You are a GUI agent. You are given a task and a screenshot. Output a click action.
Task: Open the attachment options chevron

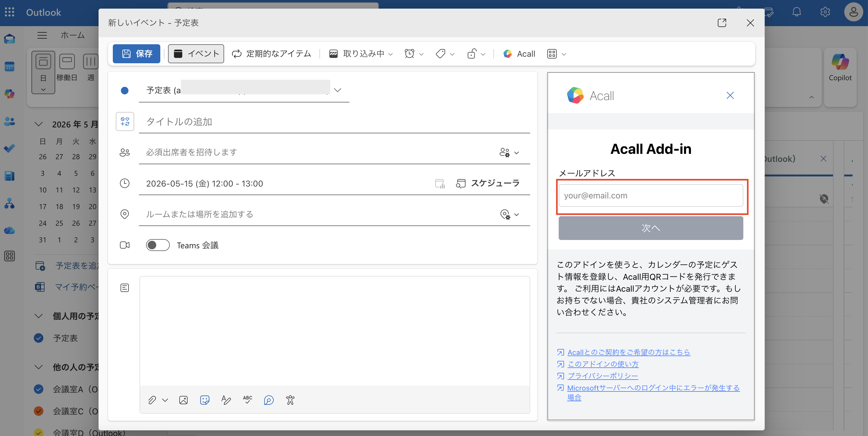coord(165,400)
